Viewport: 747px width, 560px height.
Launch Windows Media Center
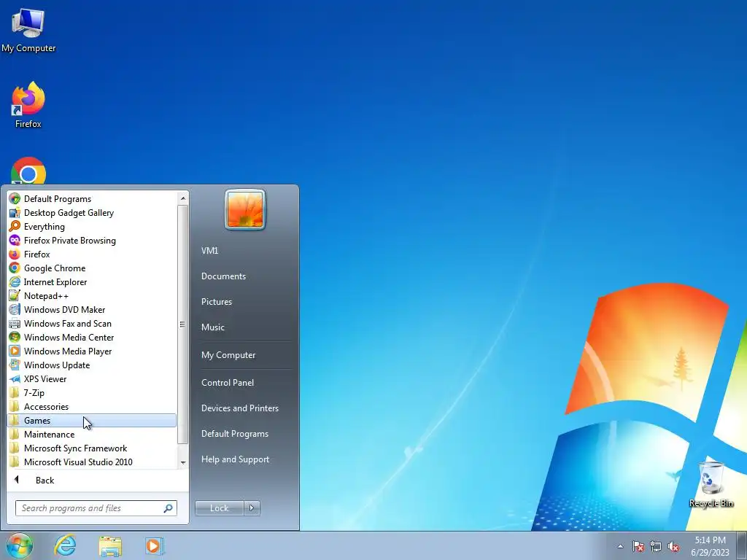[92, 337]
